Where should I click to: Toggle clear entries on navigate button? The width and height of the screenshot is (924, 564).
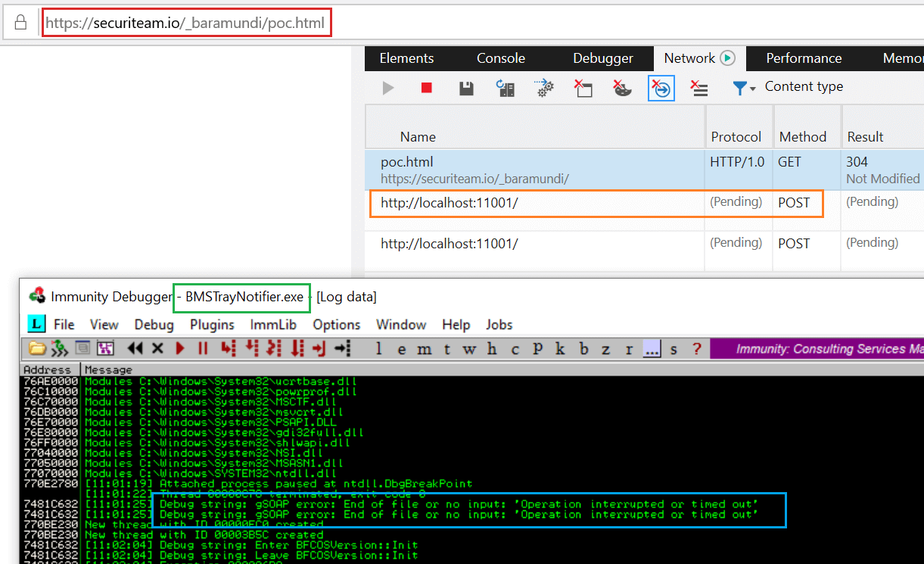click(661, 88)
